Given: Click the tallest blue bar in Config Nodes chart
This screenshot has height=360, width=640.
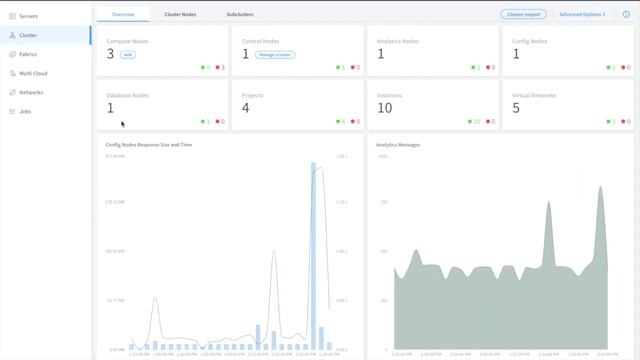Looking at the screenshot, I should 313,256.
